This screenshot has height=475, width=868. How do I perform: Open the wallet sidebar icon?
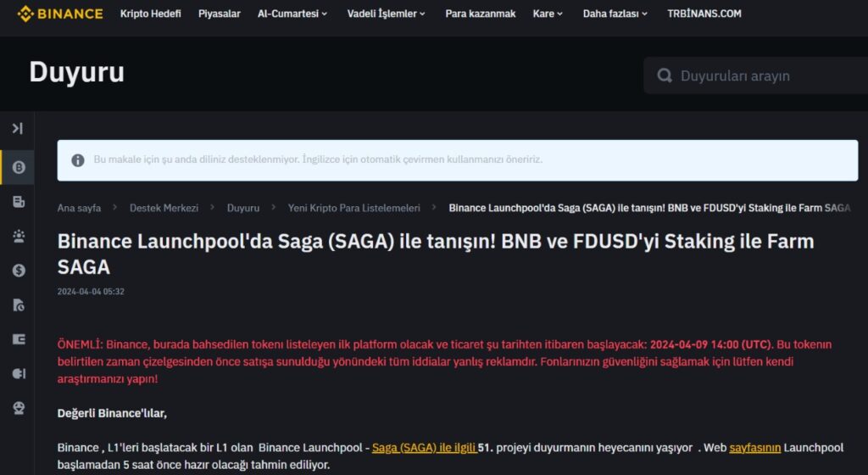[x=19, y=339]
